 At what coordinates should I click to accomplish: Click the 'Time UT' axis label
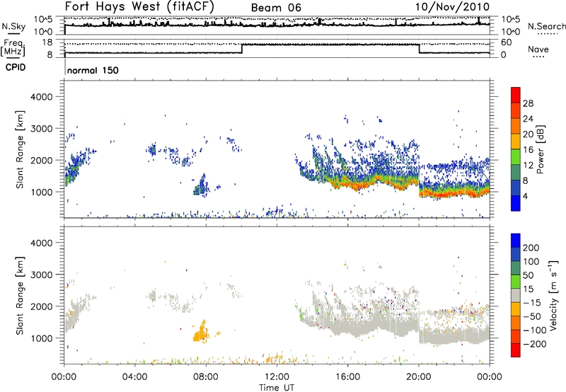click(277, 388)
